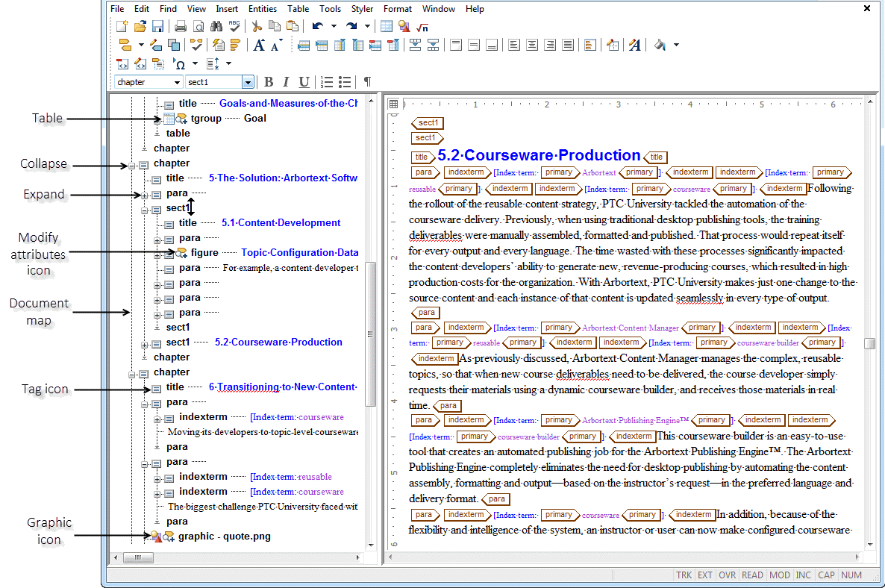The image size is (885, 588).
Task: Toggle bulleted list
Action: 344,82
